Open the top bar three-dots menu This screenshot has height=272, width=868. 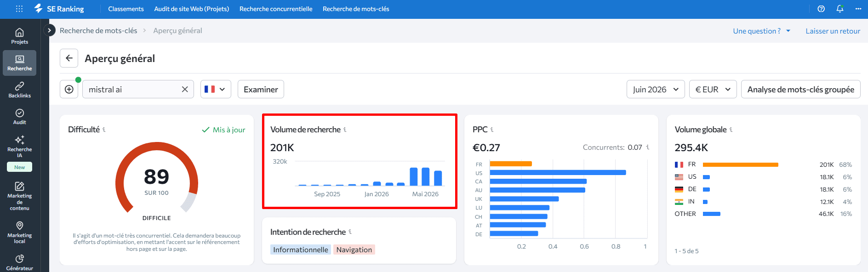pos(858,9)
